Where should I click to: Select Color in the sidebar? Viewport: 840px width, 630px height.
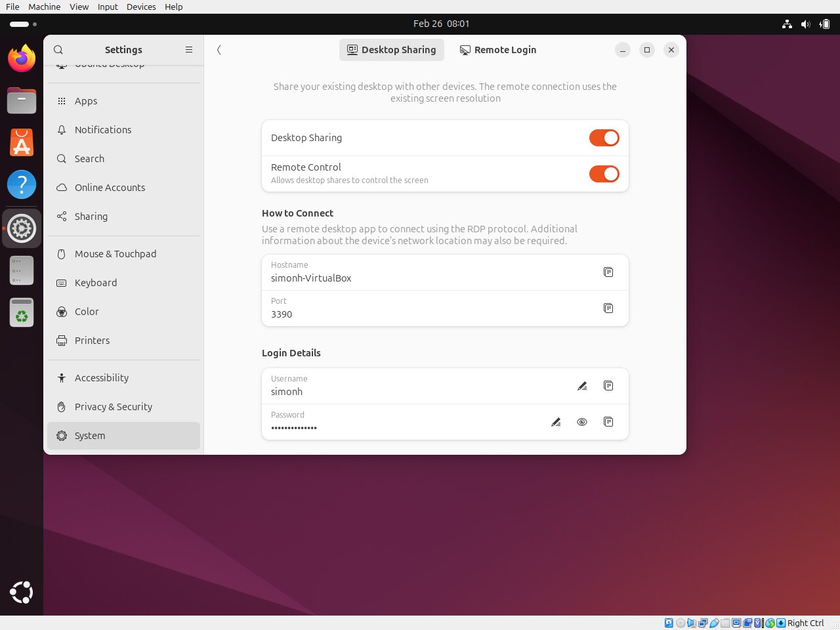click(123, 312)
